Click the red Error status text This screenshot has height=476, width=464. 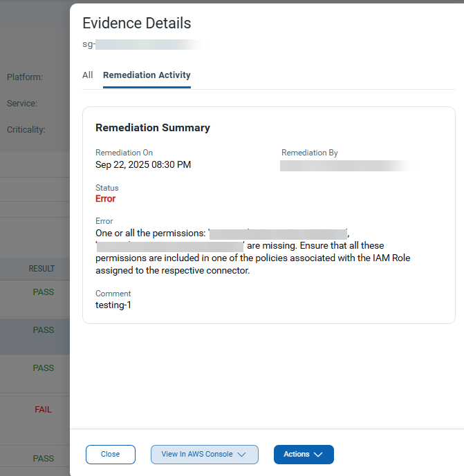click(x=105, y=199)
